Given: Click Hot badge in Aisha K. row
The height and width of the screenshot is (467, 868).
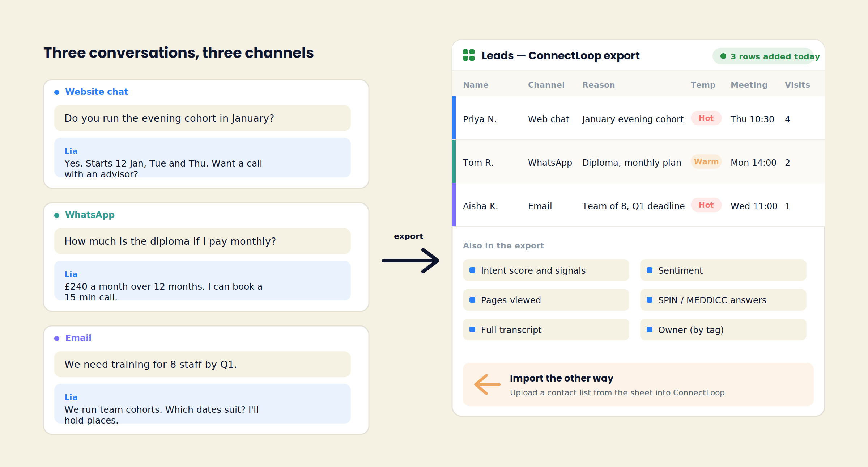Looking at the screenshot, I should click(706, 205).
